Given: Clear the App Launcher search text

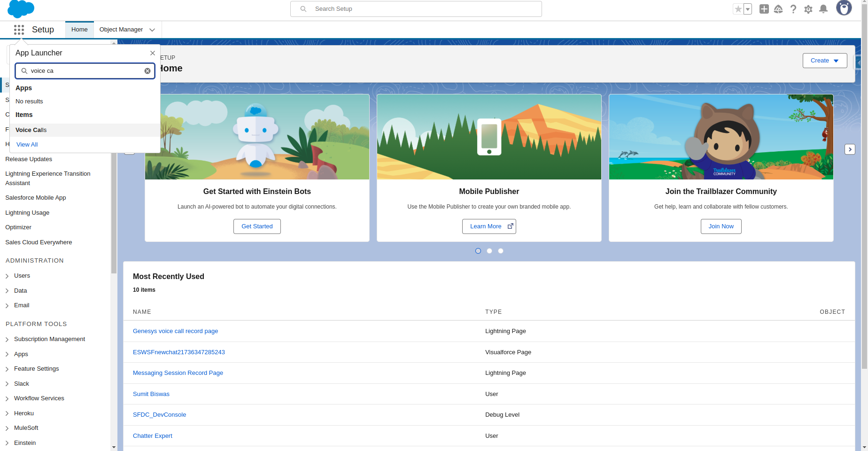Looking at the screenshot, I should click(x=147, y=71).
